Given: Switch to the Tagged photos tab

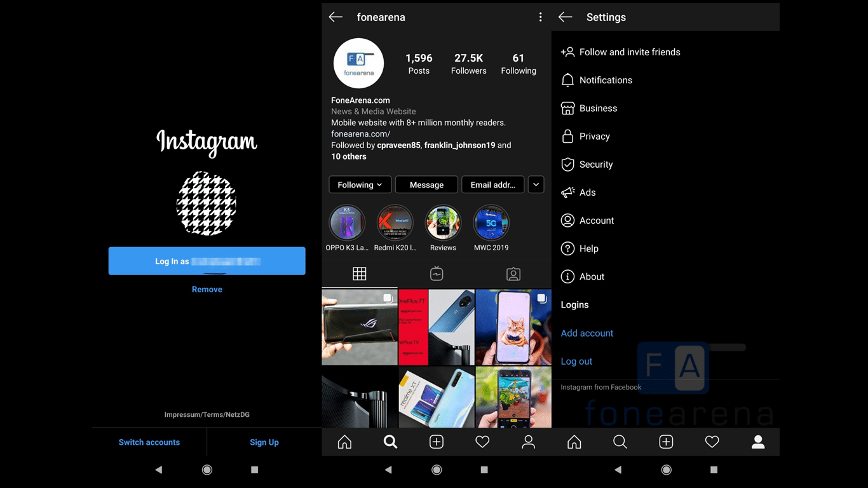Looking at the screenshot, I should (x=513, y=274).
